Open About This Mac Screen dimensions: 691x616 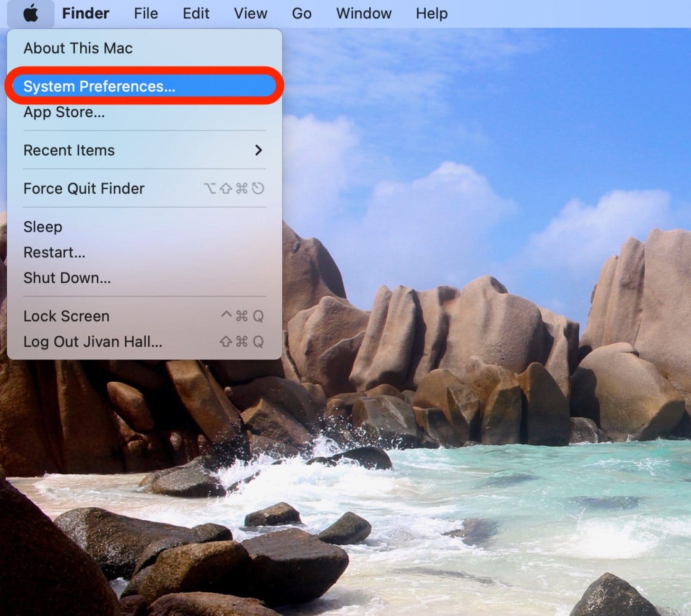pyautogui.click(x=78, y=47)
